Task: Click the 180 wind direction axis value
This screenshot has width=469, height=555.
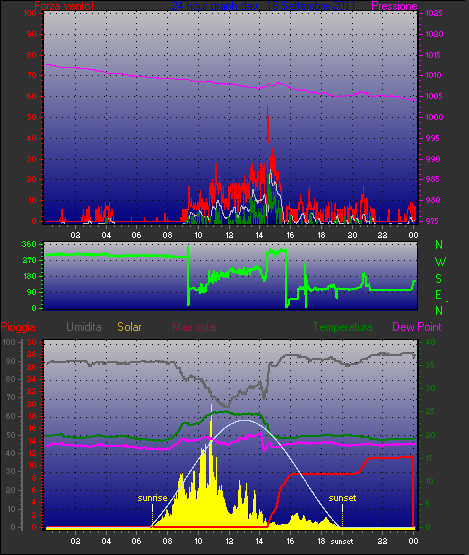Action: 29,276
